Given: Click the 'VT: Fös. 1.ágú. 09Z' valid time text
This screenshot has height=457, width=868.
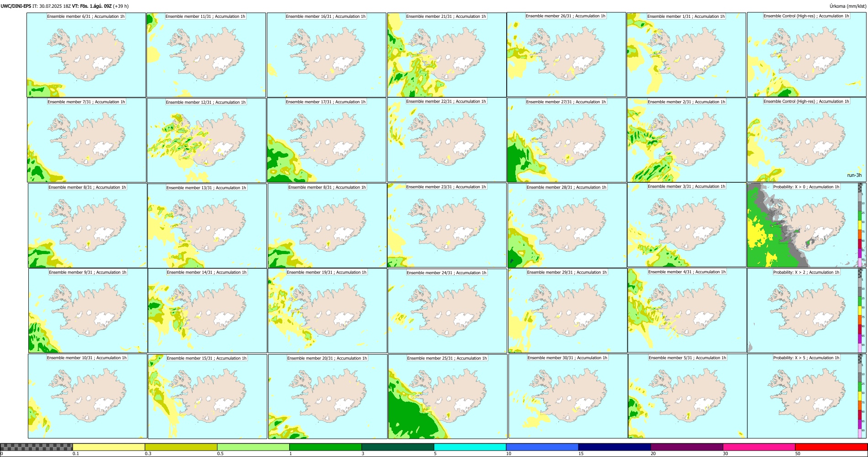Looking at the screenshot, I should pyautogui.click(x=92, y=6).
